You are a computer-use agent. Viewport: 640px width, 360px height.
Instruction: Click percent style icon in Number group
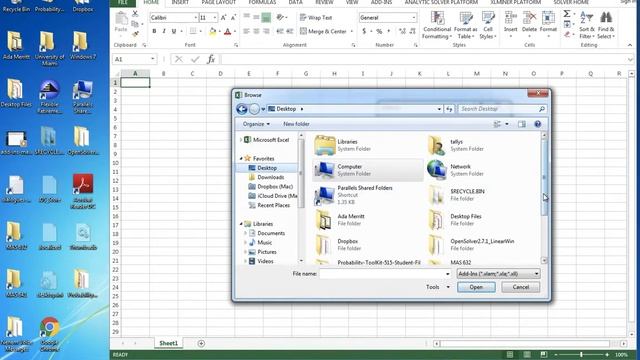point(379,31)
